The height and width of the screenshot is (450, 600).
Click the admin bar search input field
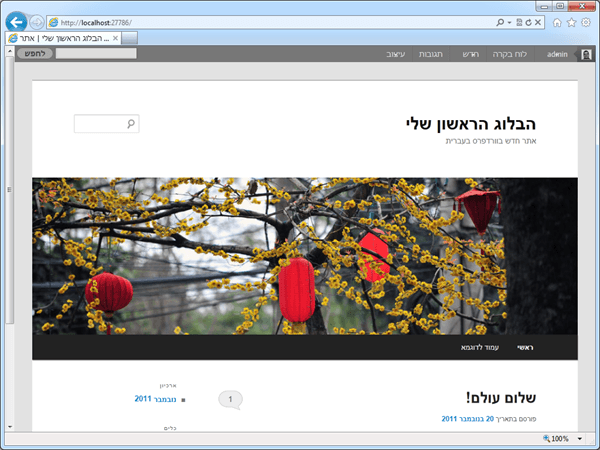tap(96, 54)
